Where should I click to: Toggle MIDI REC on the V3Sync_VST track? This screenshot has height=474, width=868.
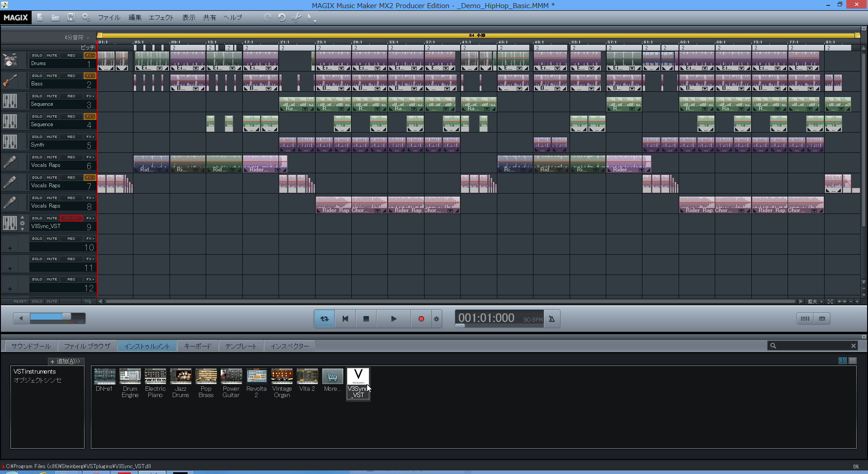(x=71, y=218)
